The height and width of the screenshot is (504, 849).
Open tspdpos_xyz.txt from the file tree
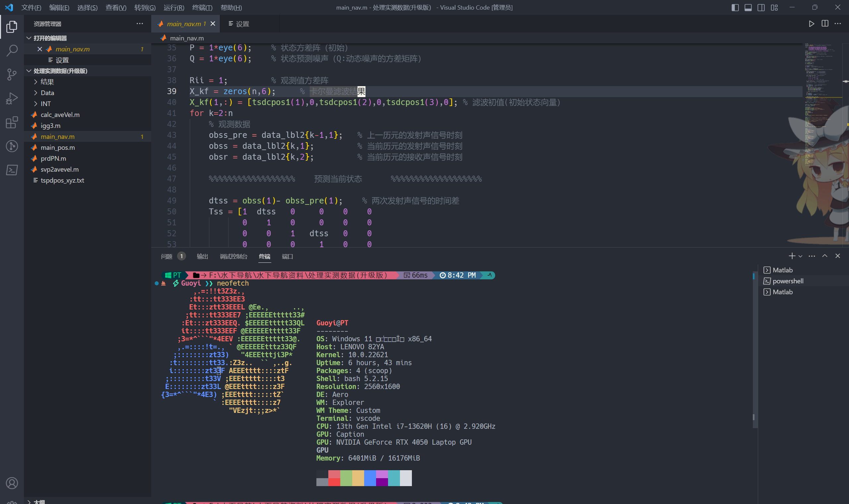88,180
